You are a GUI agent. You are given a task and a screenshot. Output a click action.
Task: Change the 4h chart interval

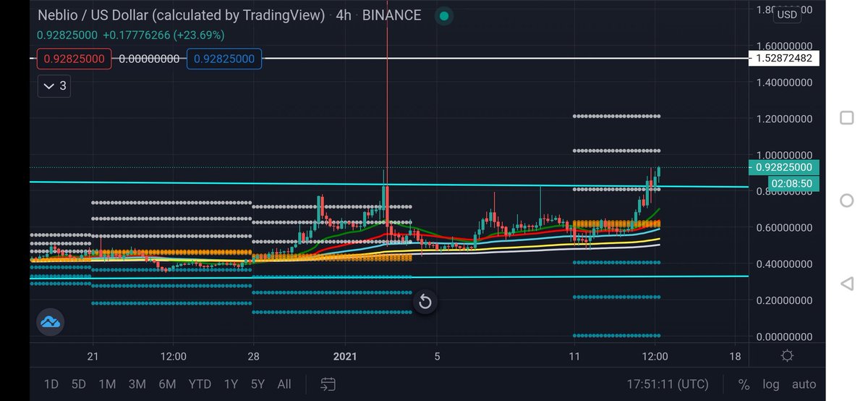(x=344, y=15)
